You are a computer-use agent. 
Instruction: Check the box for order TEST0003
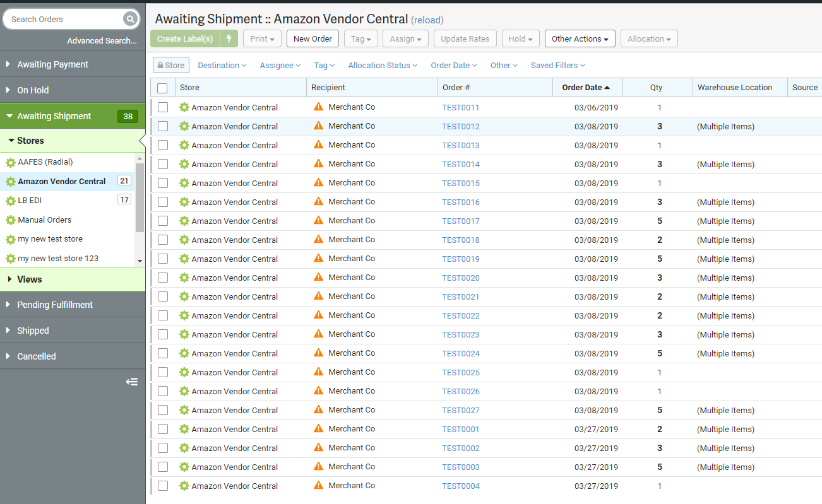(x=163, y=467)
